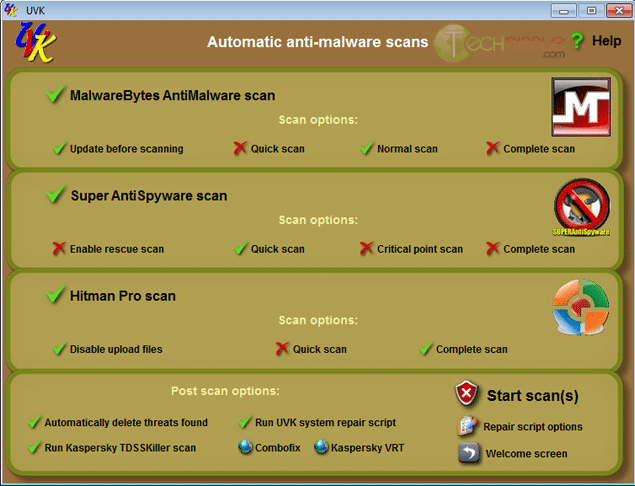Click the red shield Start scan icon
This screenshot has height=486, width=635.
point(467,393)
